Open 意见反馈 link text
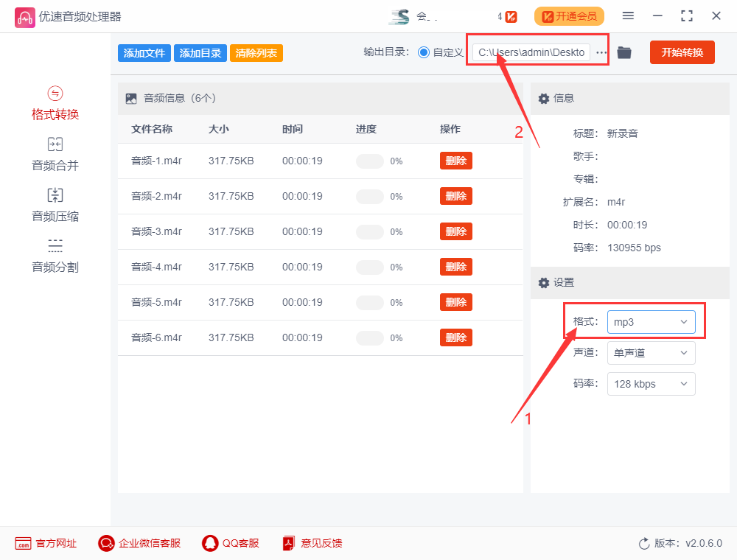737x560 pixels. coord(321,544)
